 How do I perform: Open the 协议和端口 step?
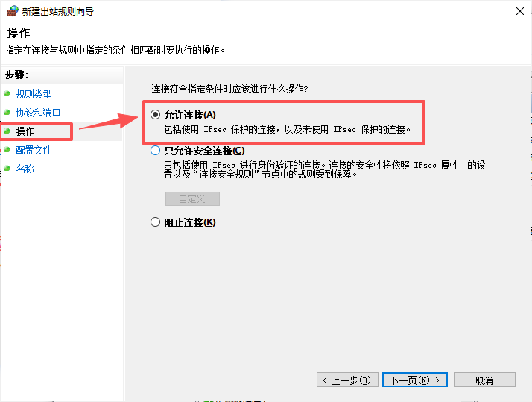click(38, 113)
